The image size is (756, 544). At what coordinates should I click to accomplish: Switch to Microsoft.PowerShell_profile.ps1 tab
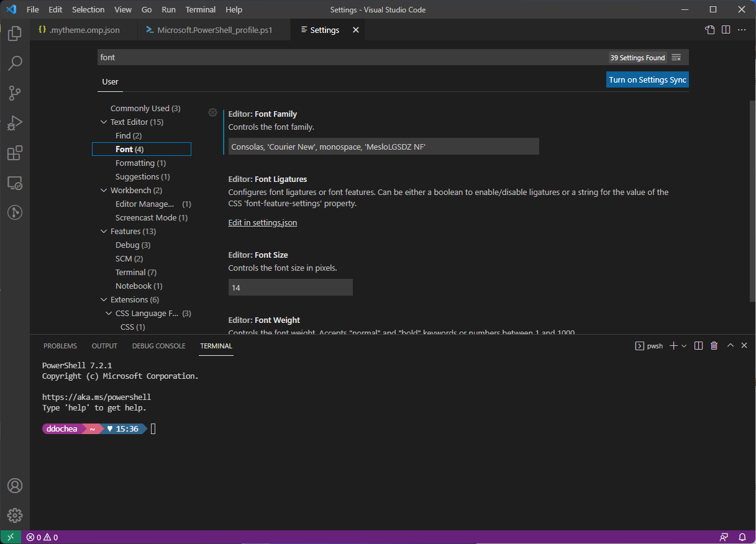point(214,30)
